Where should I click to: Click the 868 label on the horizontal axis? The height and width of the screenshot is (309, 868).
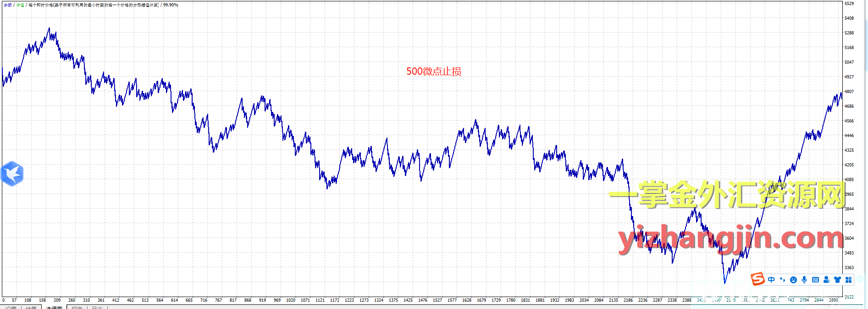point(248,300)
